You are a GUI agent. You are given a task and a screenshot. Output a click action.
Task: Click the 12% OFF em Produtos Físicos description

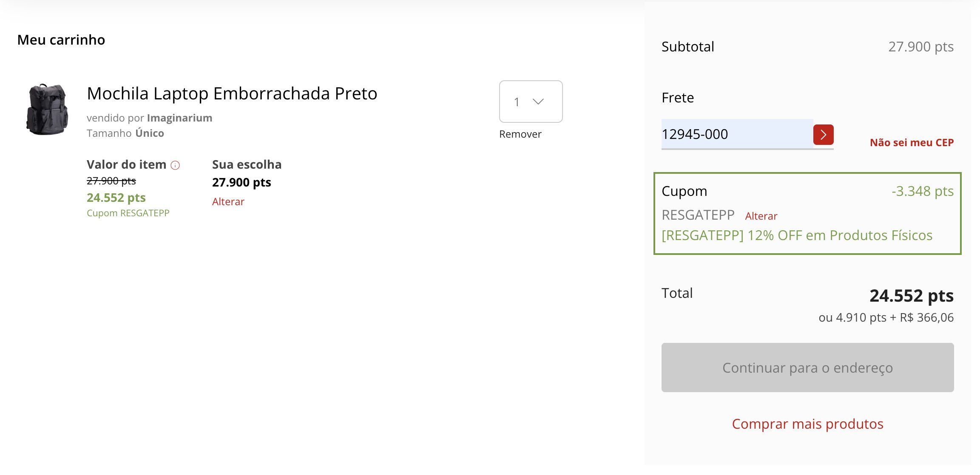797,235
